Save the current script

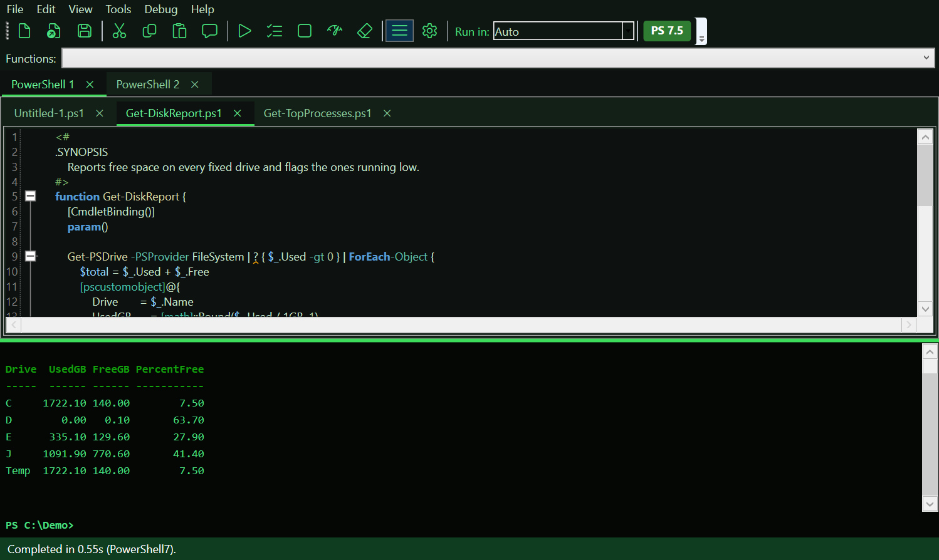tap(84, 31)
